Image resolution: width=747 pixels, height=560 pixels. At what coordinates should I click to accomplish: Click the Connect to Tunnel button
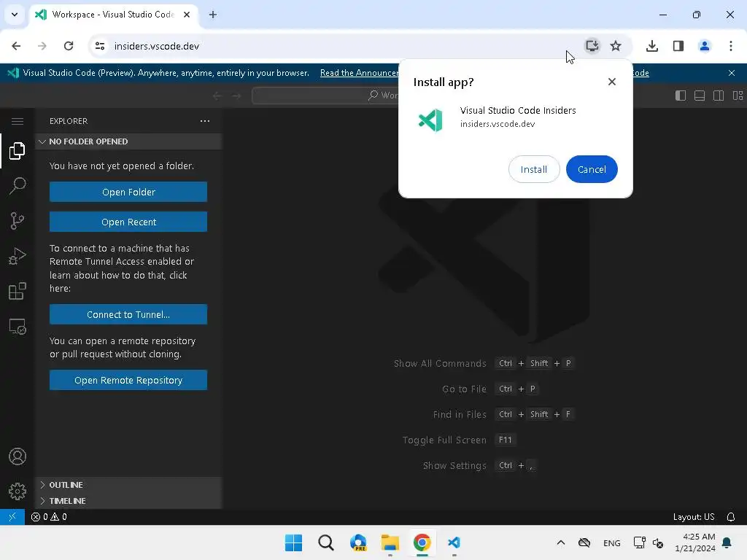tap(128, 314)
